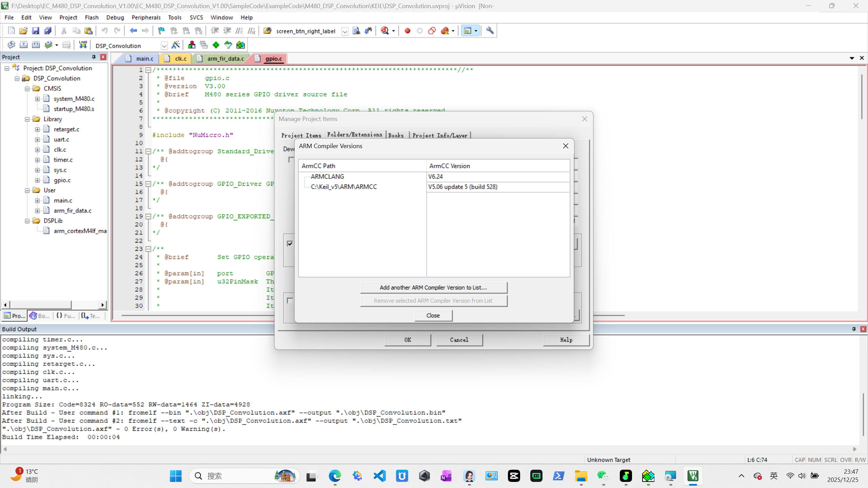Click Insert/Remove Breakpoint red dot icon

[x=408, y=31]
